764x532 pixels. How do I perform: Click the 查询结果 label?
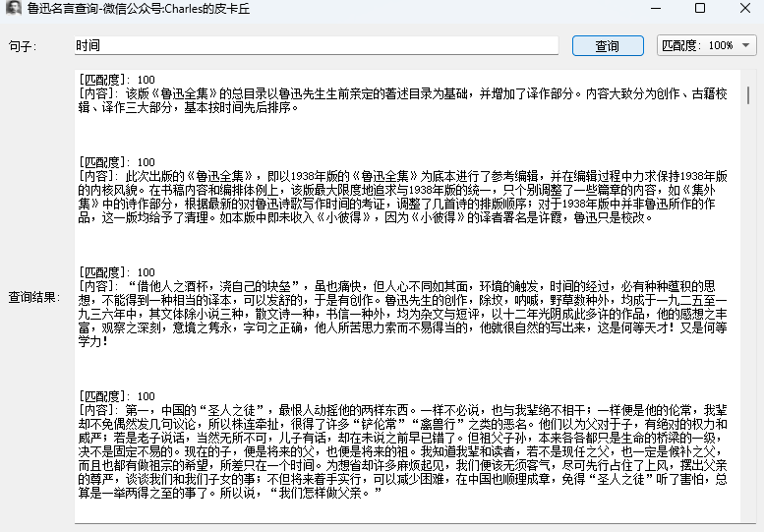(x=34, y=297)
